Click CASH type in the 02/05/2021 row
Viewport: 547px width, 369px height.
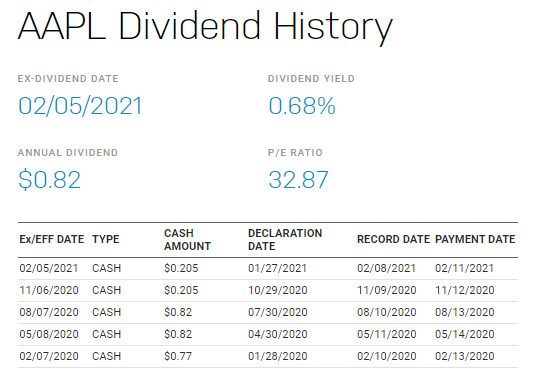tap(106, 268)
